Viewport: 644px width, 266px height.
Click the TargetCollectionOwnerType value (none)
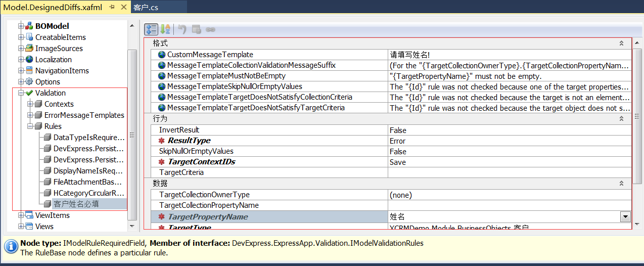pos(510,195)
